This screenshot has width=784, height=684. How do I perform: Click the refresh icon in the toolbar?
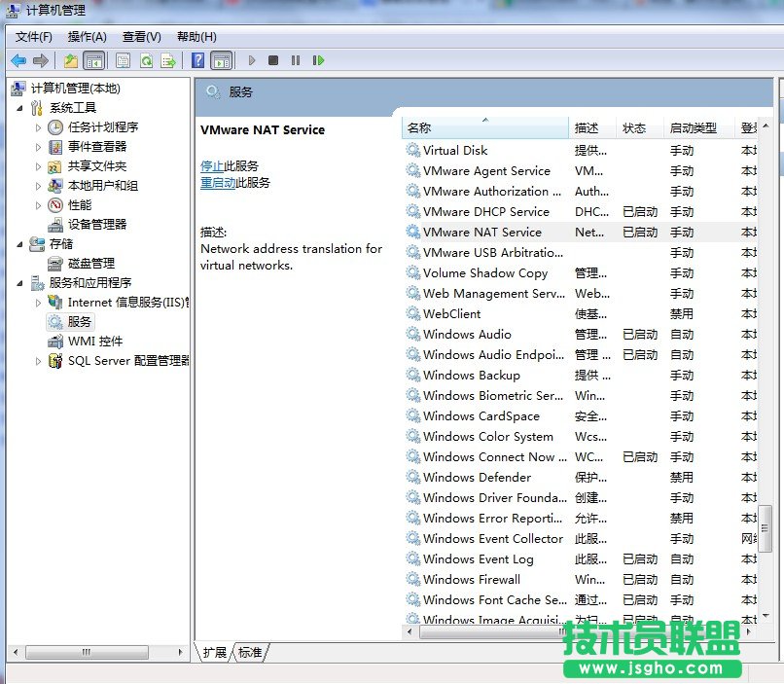147,59
